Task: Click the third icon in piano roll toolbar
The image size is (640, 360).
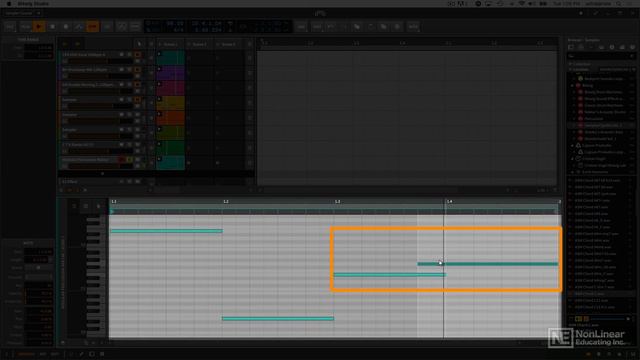Action: [x=98, y=206]
